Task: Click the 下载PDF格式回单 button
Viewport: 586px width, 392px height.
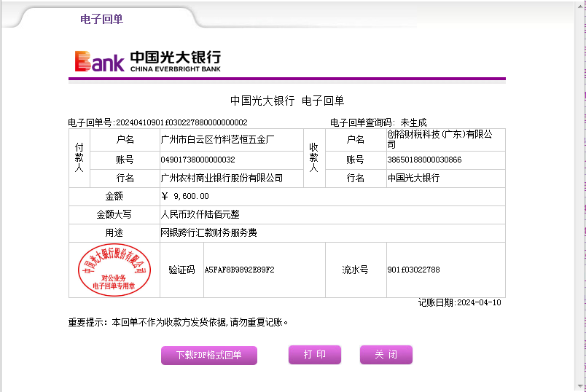Action: pyautogui.click(x=209, y=355)
